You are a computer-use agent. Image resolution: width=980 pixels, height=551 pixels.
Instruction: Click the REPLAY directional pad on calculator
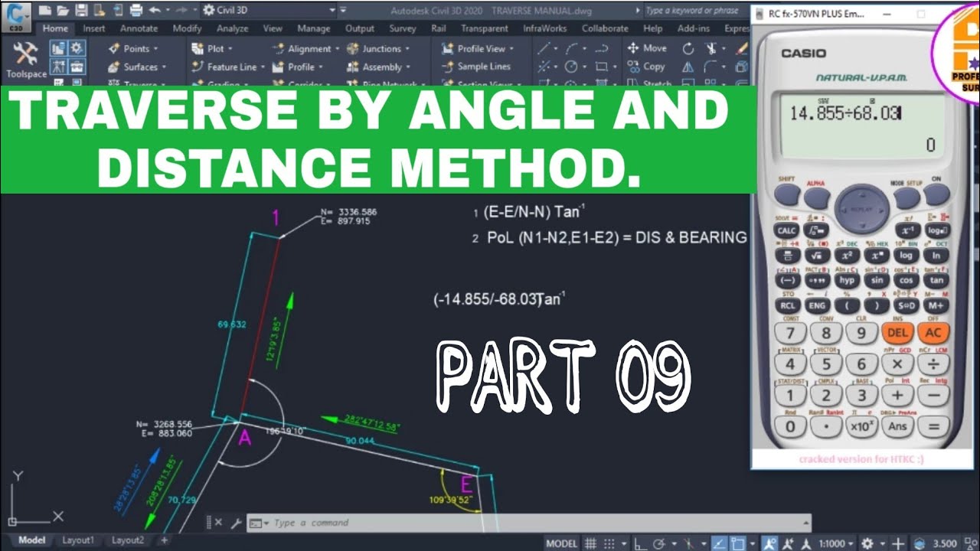861,207
